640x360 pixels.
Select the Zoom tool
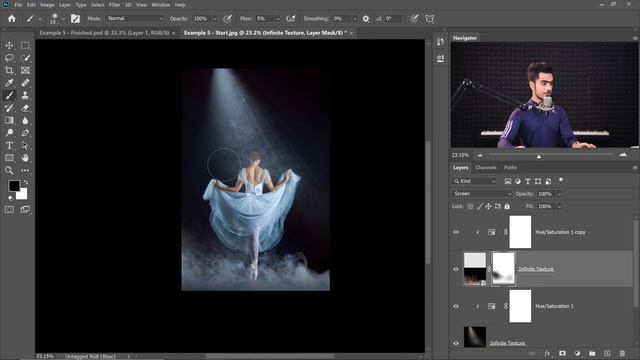pos(9,170)
